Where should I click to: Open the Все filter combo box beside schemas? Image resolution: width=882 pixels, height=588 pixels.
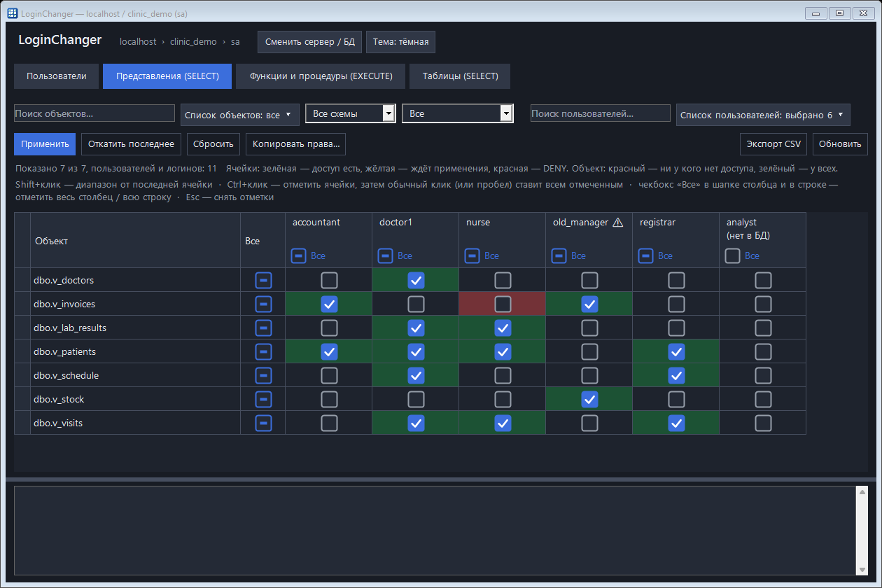(x=458, y=113)
